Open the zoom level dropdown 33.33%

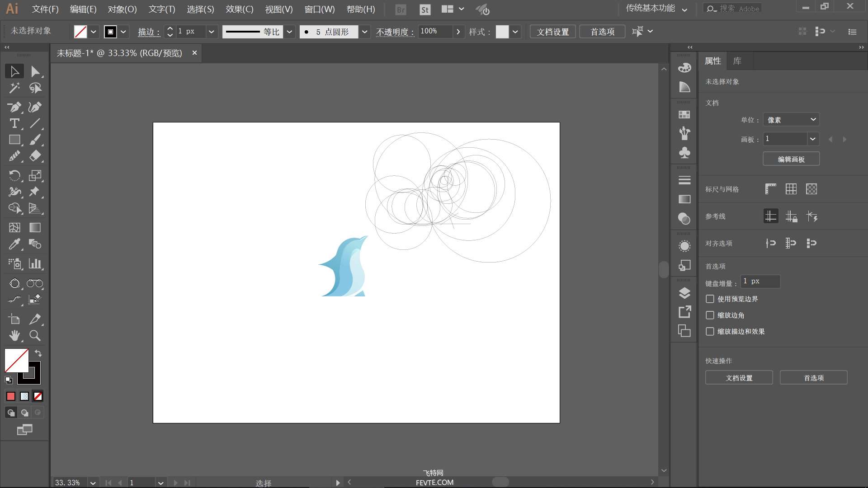[x=93, y=483]
